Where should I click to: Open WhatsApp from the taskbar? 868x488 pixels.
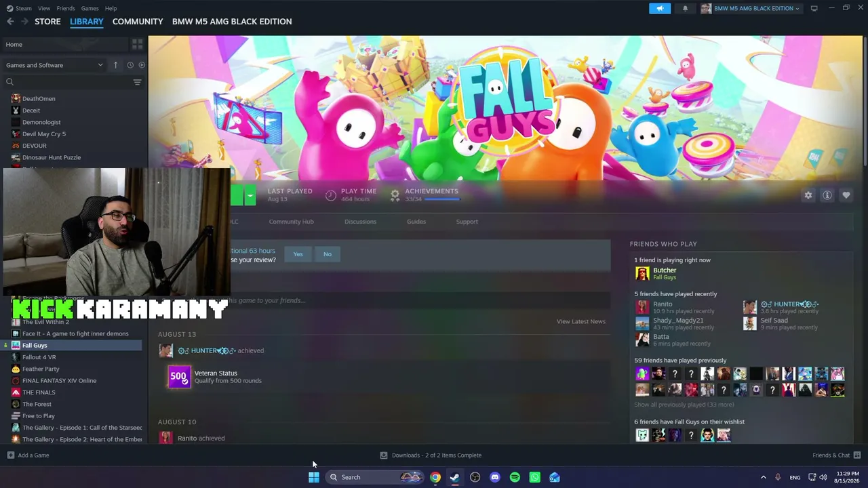pos(534,477)
